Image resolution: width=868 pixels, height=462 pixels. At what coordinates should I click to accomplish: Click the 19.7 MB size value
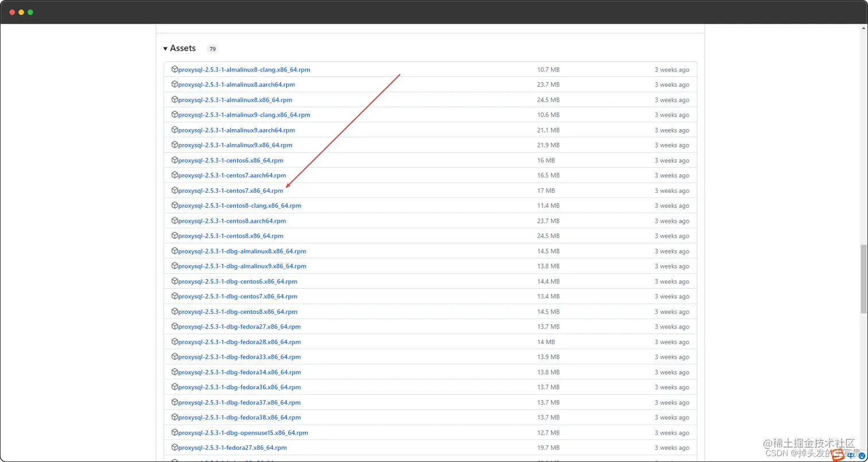[548, 448]
